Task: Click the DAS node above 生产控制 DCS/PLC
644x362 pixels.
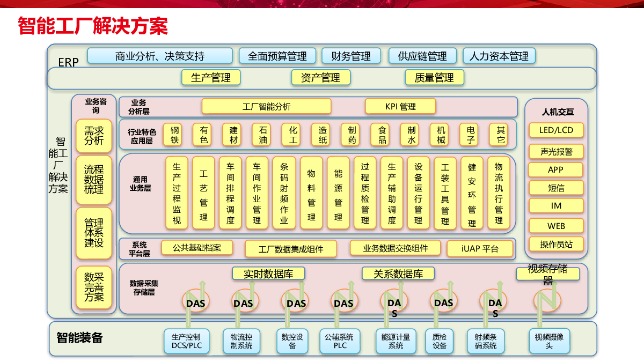Action: 195,303
